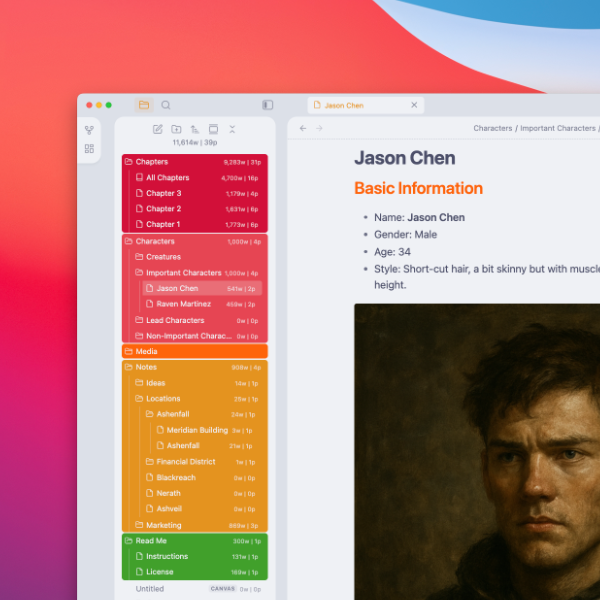
Task: Click the Basic Information heading
Action: pos(419,188)
